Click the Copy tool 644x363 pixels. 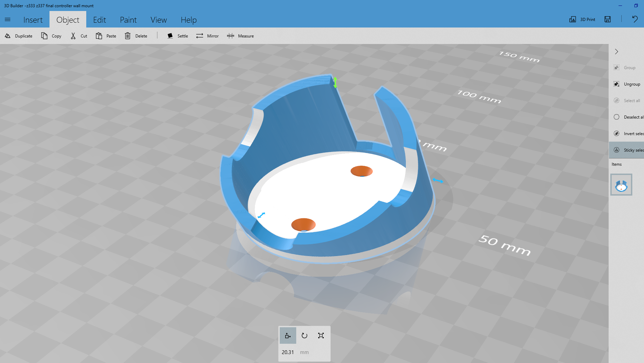pos(51,36)
